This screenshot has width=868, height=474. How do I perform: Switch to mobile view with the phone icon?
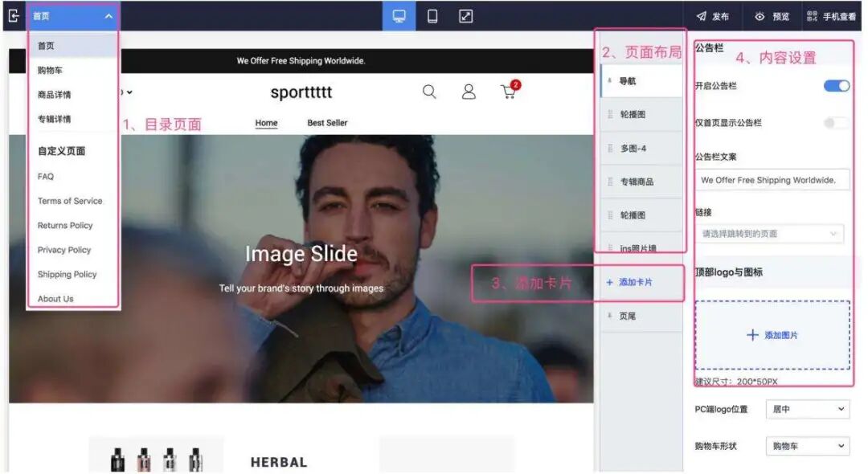432,14
